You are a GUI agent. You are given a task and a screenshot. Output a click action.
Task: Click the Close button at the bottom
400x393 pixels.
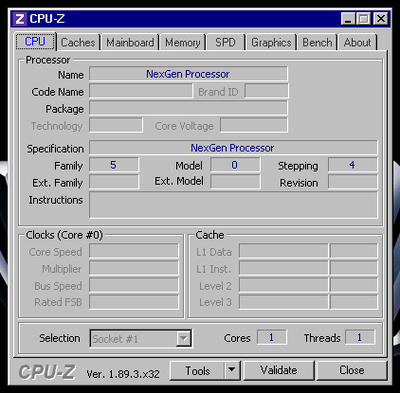(352, 370)
